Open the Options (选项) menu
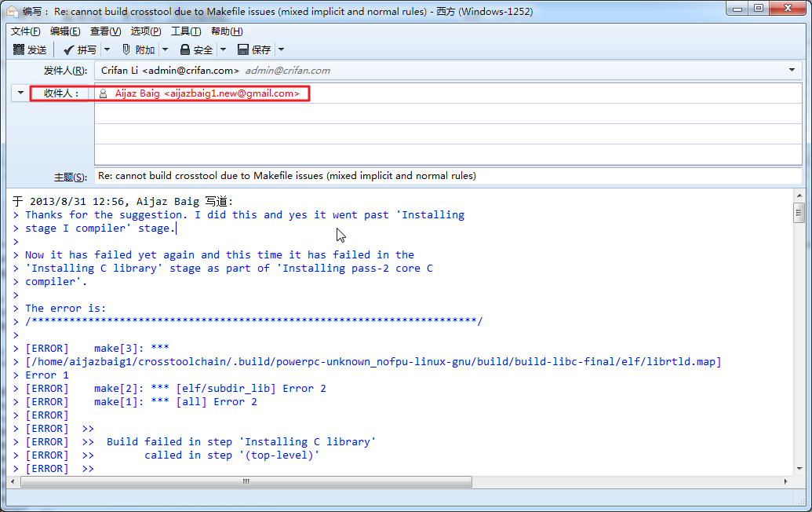This screenshot has width=812, height=512. [x=145, y=31]
